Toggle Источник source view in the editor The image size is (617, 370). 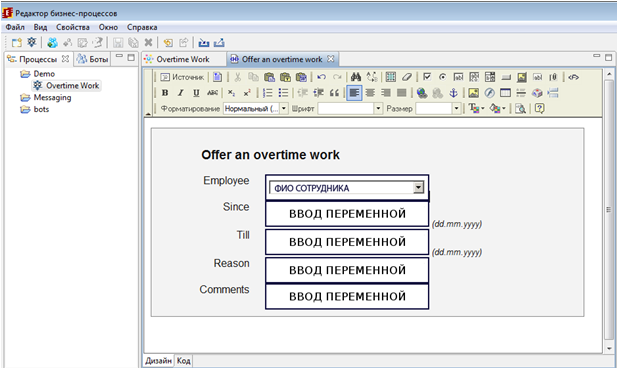point(182,77)
